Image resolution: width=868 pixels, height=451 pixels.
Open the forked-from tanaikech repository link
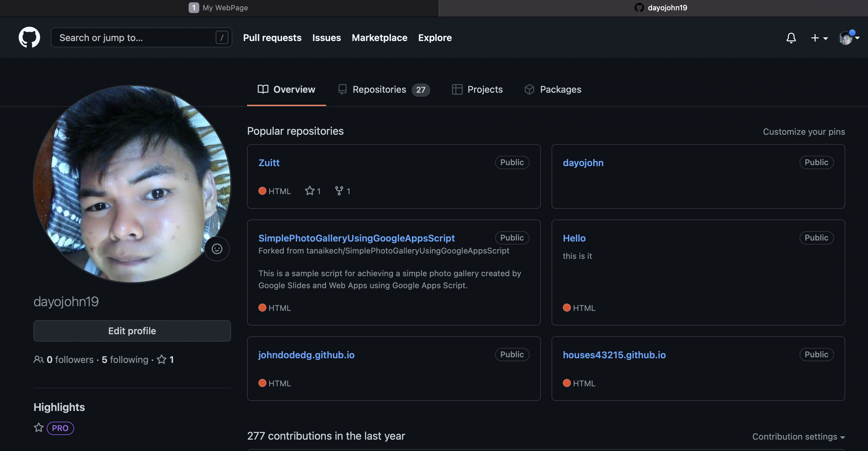pos(408,251)
